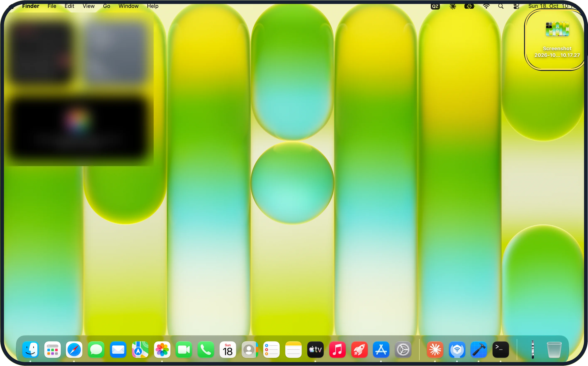This screenshot has width=588, height=366.
Task: Open System Settings gear in dock
Action: [x=403, y=350]
